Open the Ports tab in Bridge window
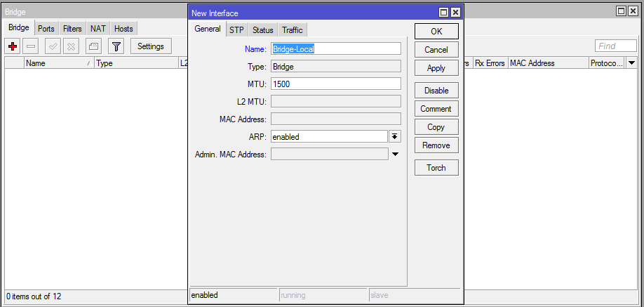The image size is (644, 307). pyautogui.click(x=46, y=29)
